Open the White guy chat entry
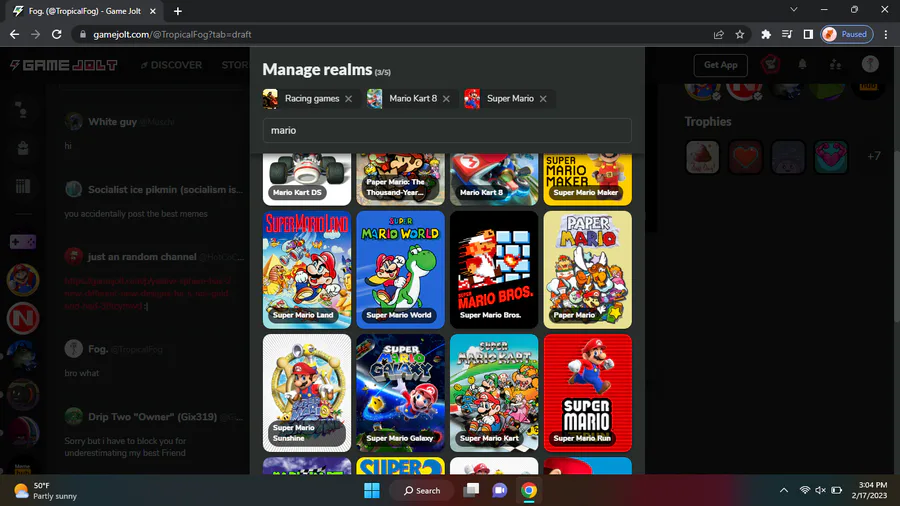 [155, 133]
